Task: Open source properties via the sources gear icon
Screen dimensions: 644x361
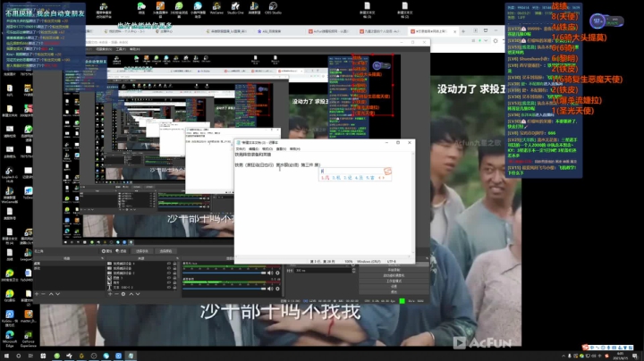Action: pos(123,294)
